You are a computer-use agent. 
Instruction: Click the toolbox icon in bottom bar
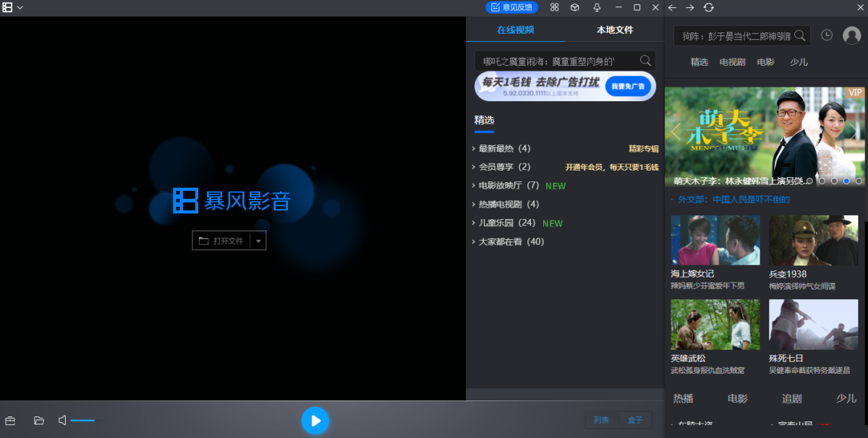tap(10, 421)
